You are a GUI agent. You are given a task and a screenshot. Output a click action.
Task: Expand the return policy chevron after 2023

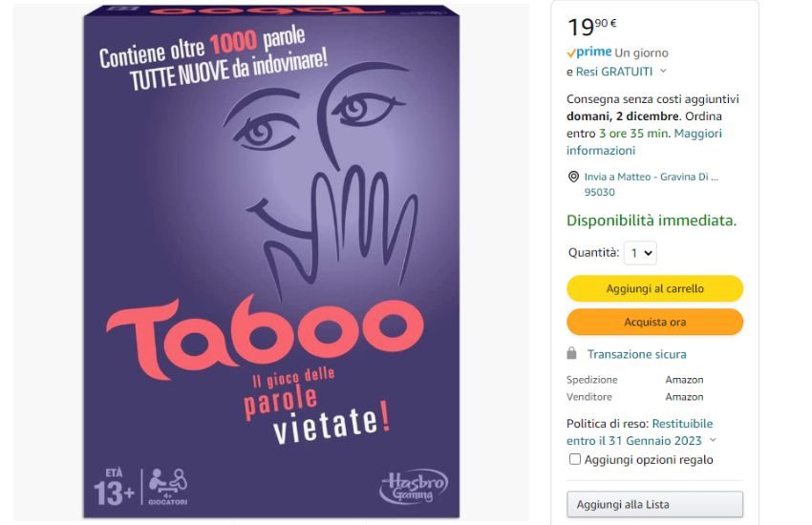(x=713, y=441)
